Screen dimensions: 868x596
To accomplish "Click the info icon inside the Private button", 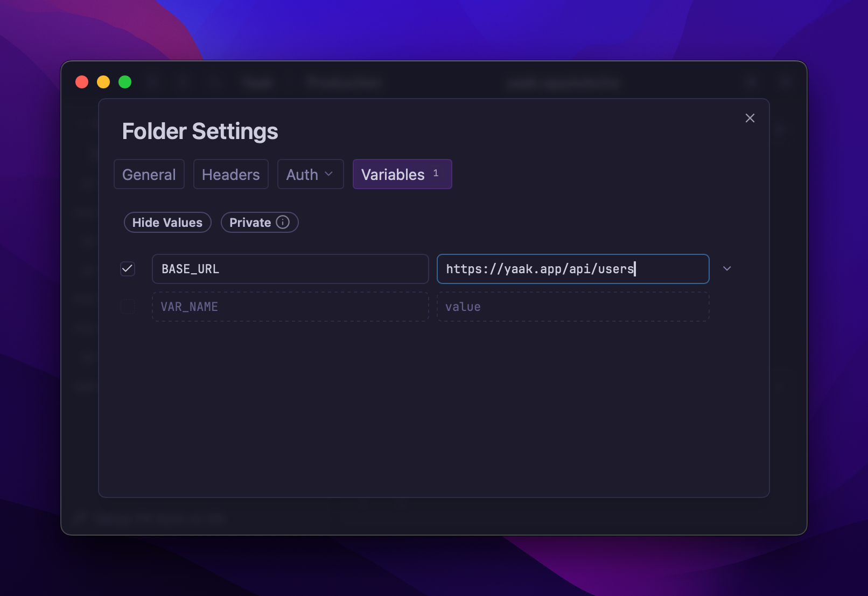I will pos(283,222).
